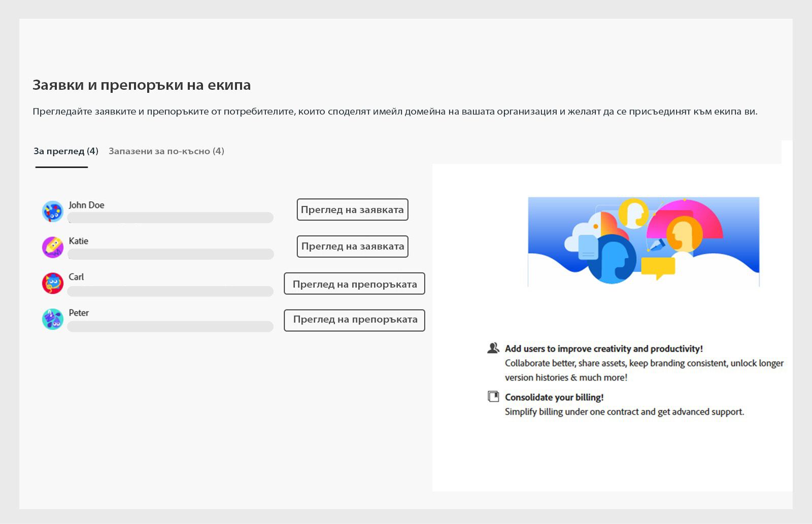Open Katie's Преглед на заявката button
812x524 pixels.
[352, 246]
